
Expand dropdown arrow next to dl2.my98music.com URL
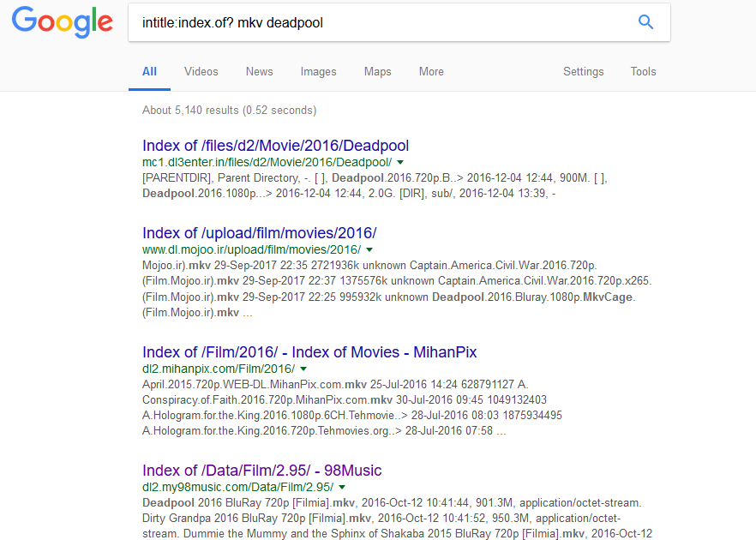342,487
